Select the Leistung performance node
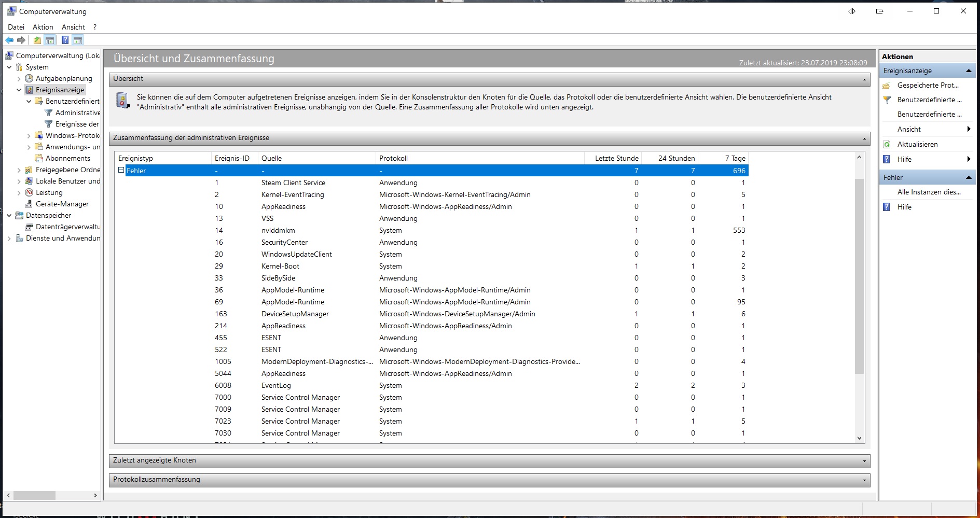 44,192
